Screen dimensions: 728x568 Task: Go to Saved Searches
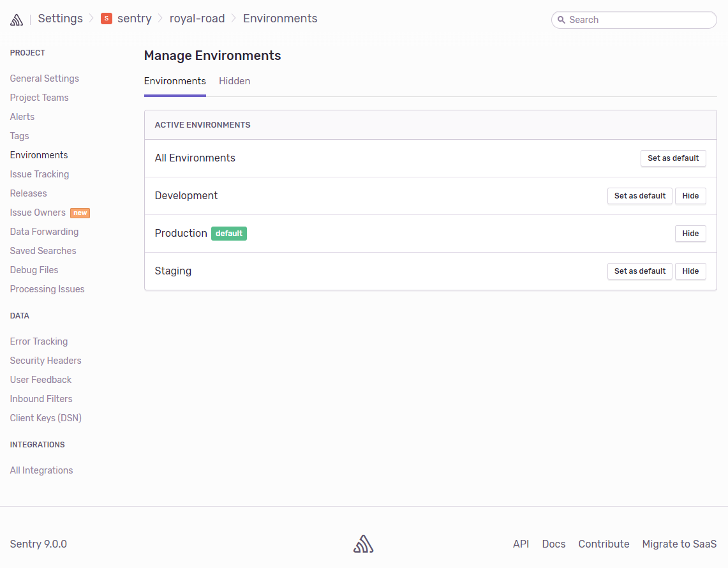tap(43, 251)
